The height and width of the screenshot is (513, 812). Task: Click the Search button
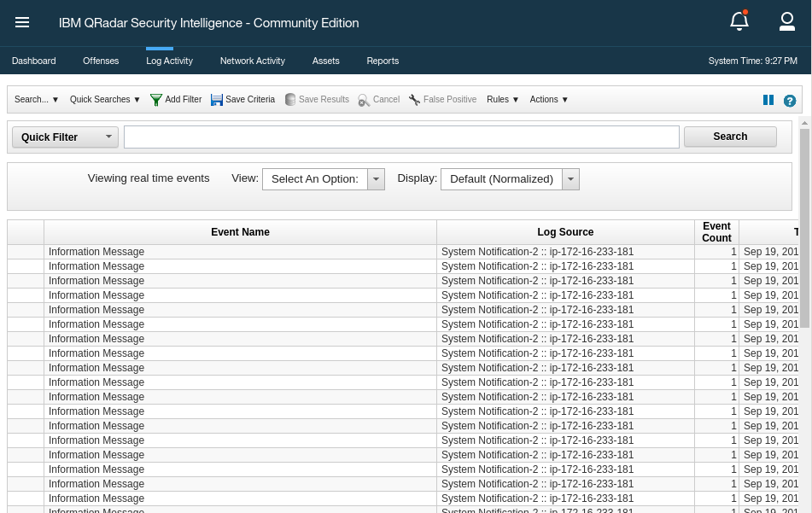pos(730,136)
